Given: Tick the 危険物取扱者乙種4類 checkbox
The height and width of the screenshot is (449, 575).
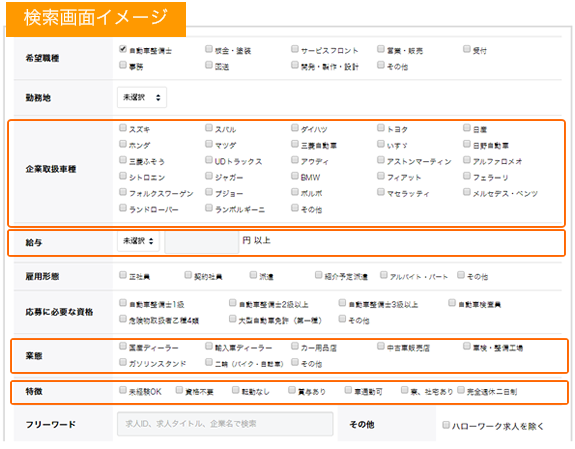Looking at the screenshot, I should pos(123,320).
